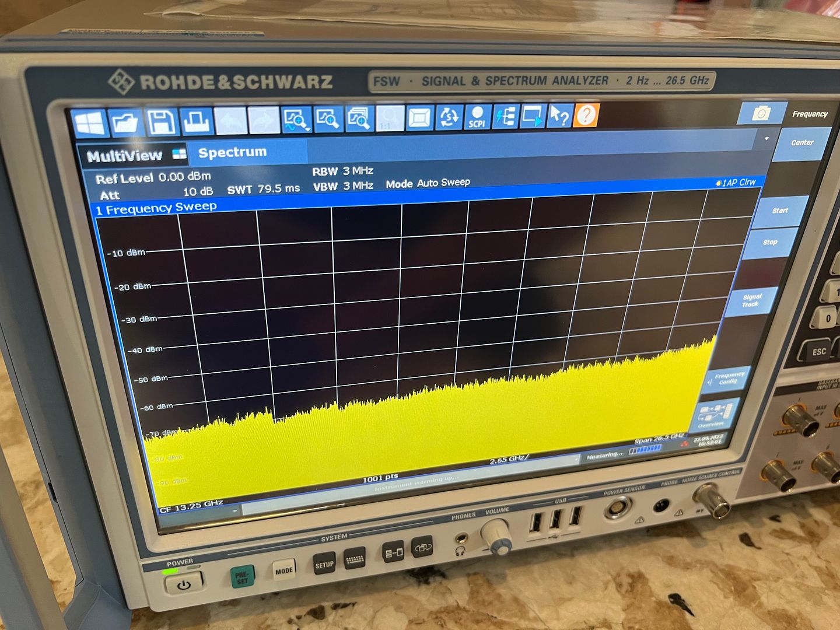Image resolution: width=840 pixels, height=630 pixels.
Task: Click the red status icon near the date
Action: (684, 444)
